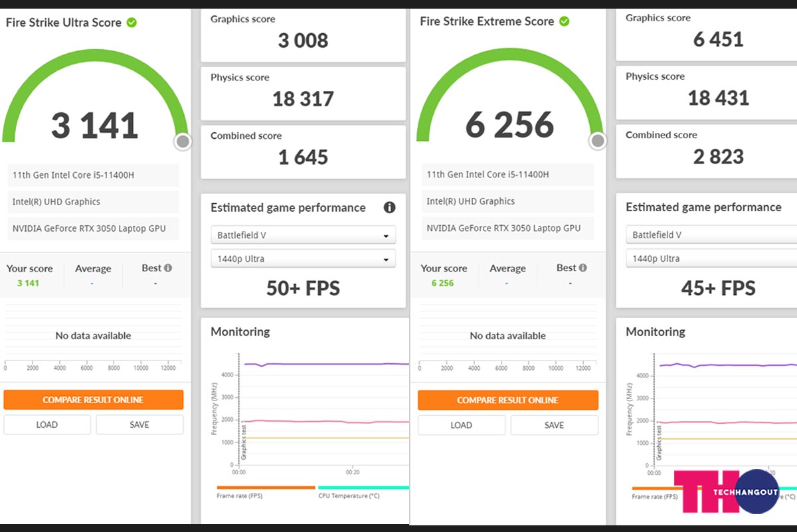Click the Average label in Ultra score panel

93,269
